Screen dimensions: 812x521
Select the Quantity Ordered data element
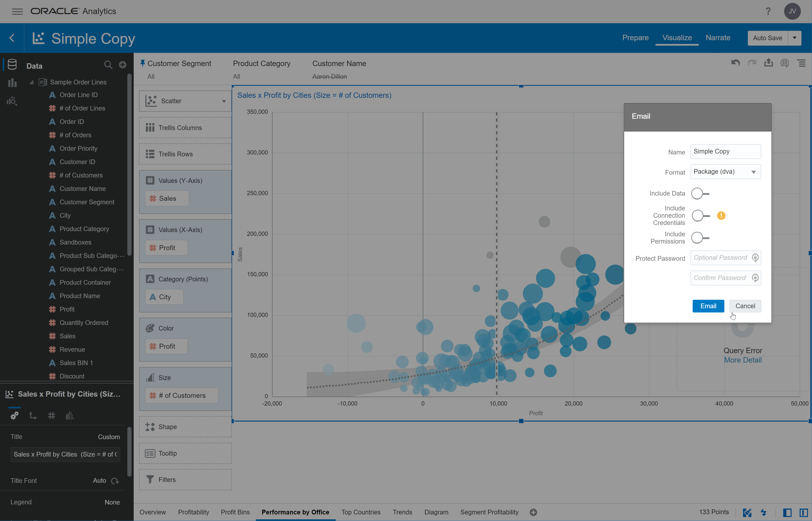[x=84, y=323]
